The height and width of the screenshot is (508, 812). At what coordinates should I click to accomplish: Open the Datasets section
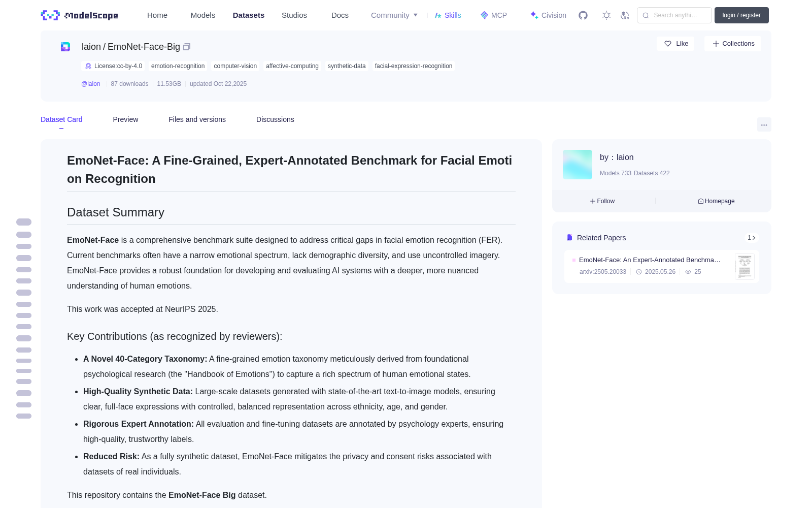pyautogui.click(x=249, y=15)
